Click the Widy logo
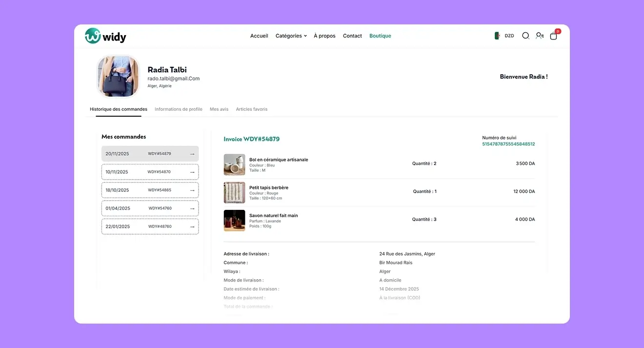This screenshot has width=644, height=348. click(x=105, y=36)
